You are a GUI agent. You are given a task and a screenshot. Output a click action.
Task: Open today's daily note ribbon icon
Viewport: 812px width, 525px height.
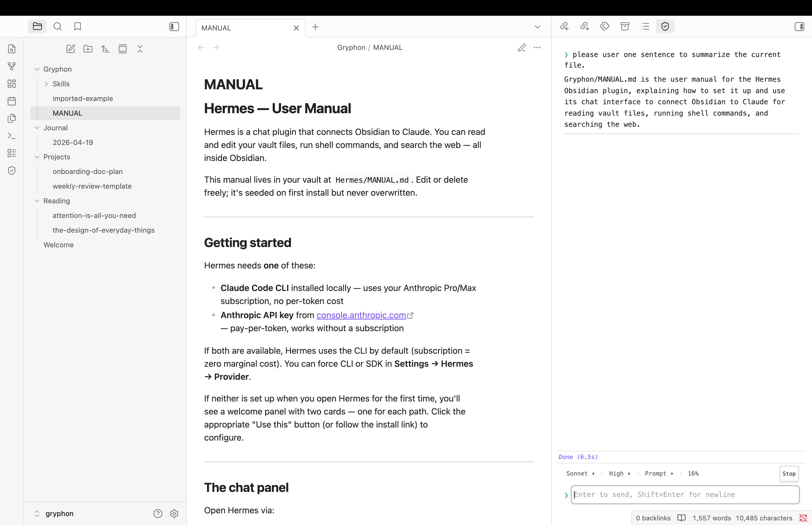tap(12, 101)
